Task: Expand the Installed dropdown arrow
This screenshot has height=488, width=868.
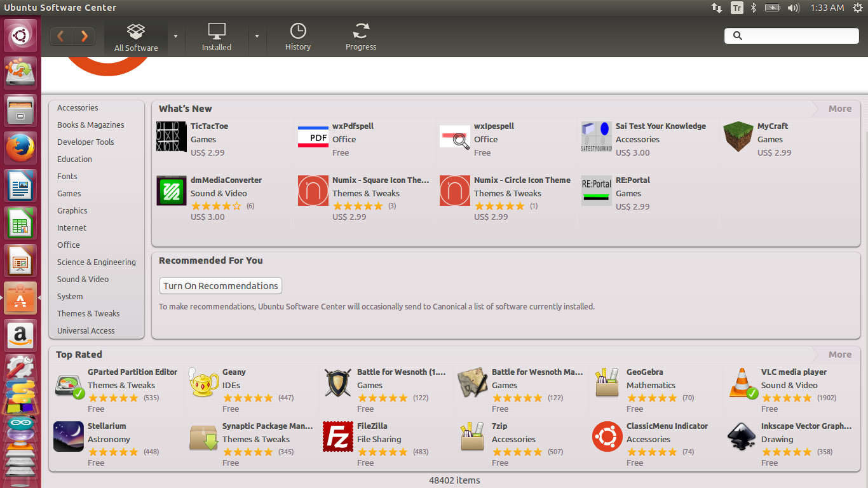Action: tap(257, 36)
